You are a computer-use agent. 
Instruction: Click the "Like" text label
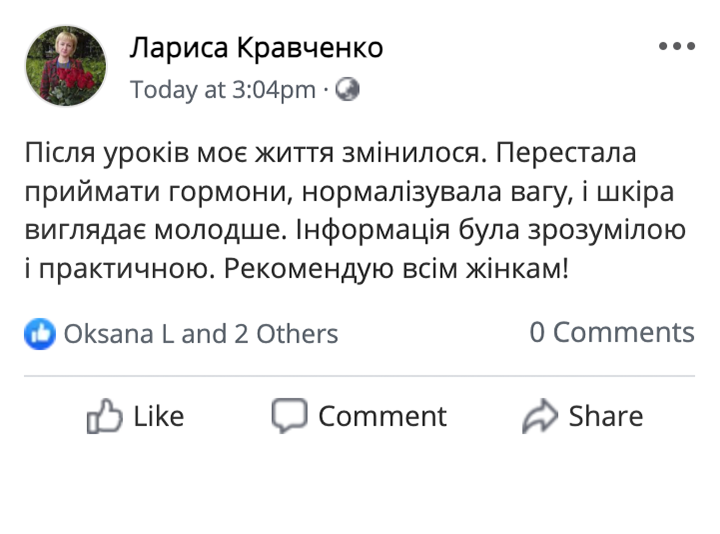tap(159, 416)
